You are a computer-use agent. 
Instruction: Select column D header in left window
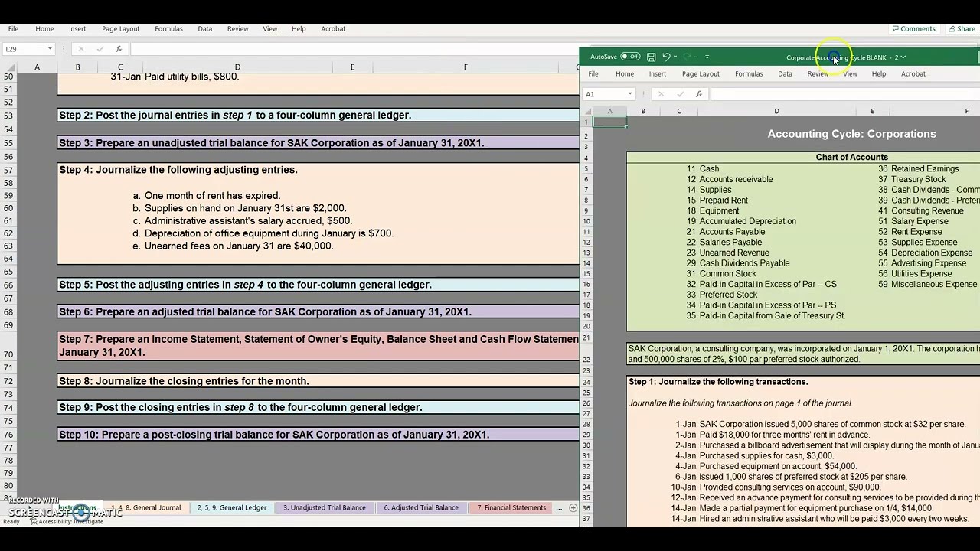(x=237, y=67)
